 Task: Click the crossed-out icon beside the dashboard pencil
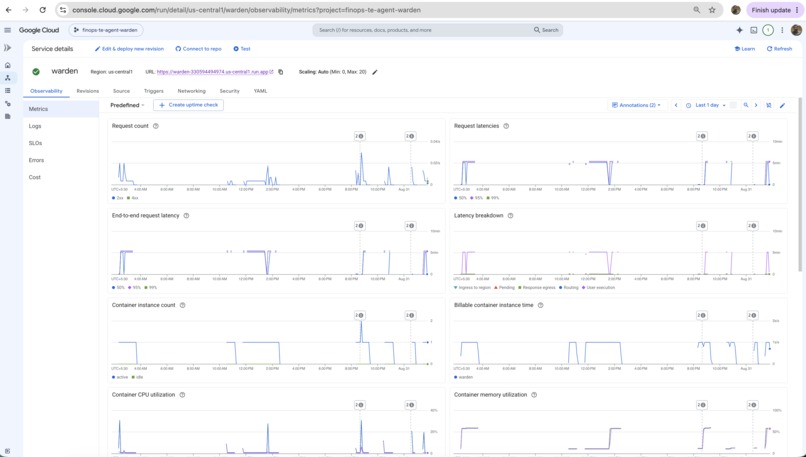tap(769, 105)
